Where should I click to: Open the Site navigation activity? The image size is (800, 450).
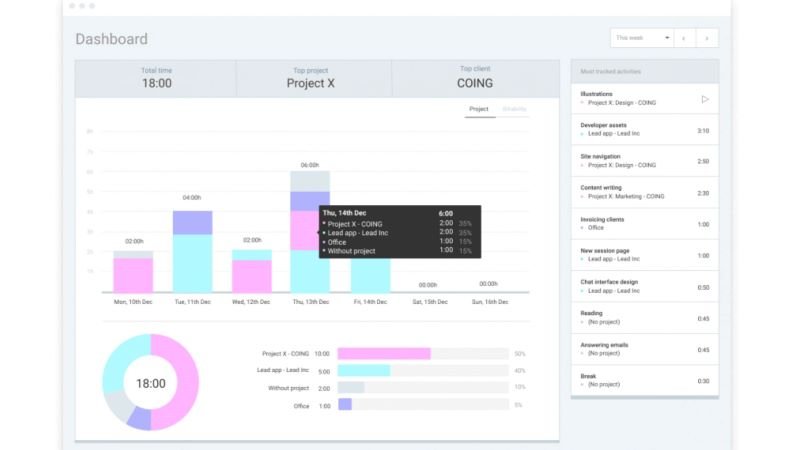click(644, 160)
